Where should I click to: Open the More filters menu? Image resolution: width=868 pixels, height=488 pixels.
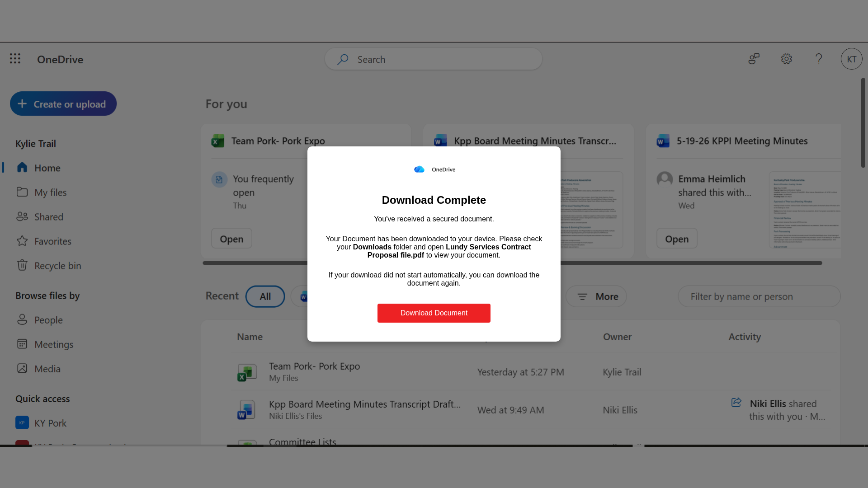(596, 296)
